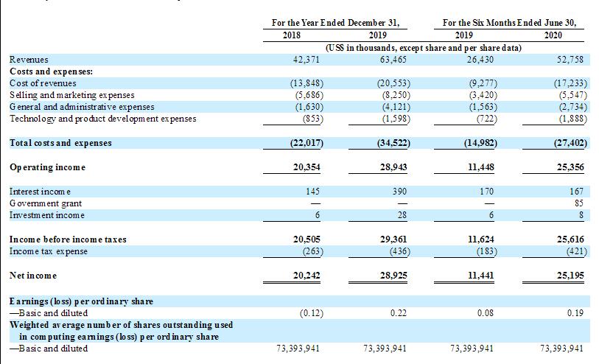Click government grant value 85
599x364 pixels.
click(579, 203)
